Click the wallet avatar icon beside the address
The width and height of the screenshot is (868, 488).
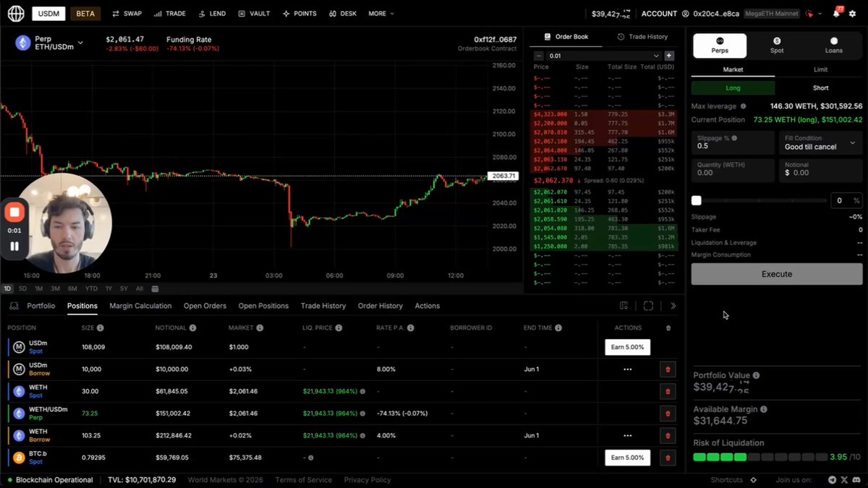[x=684, y=13]
